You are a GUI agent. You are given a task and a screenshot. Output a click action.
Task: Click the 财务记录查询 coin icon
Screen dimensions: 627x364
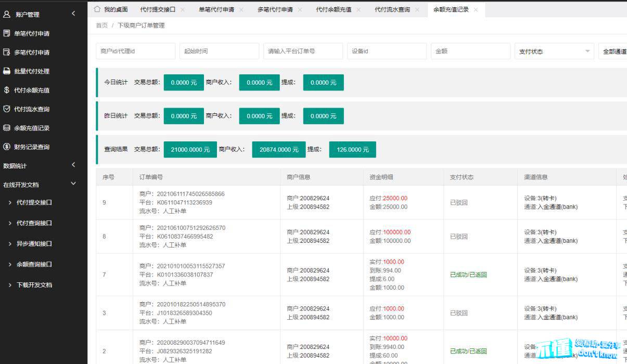(7, 147)
